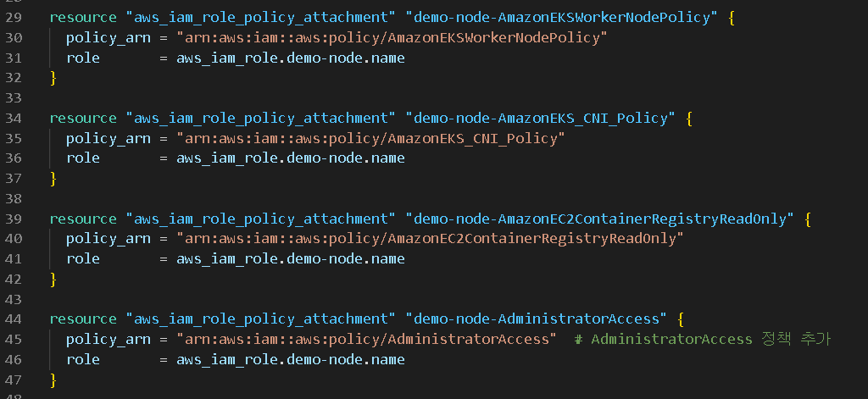868x399 pixels.
Task: Click "aws_iam_role.demo-node.name" on line 31
Action: coord(291,58)
